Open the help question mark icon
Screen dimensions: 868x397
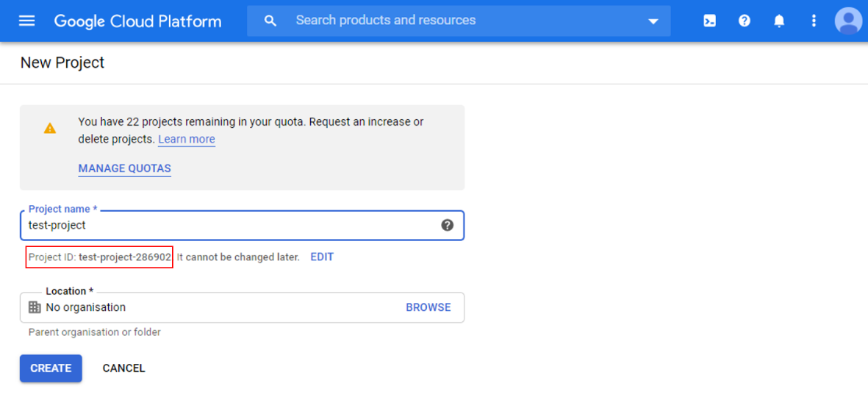pyautogui.click(x=745, y=21)
